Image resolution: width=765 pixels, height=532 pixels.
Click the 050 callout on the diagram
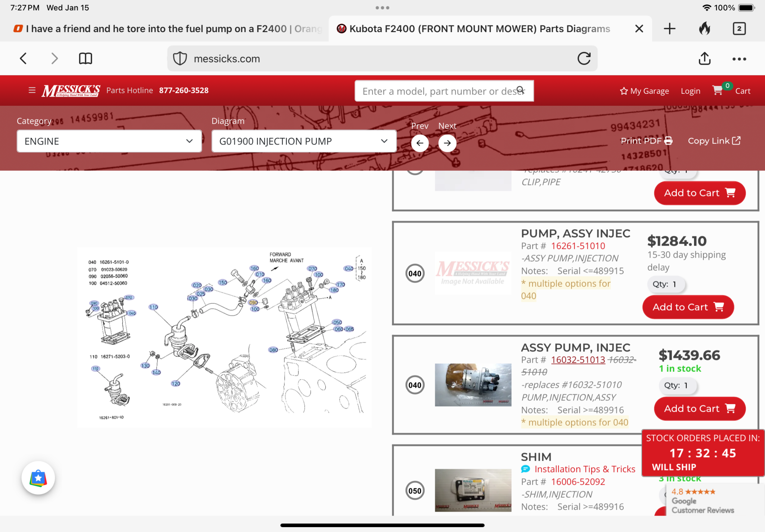coord(337,322)
